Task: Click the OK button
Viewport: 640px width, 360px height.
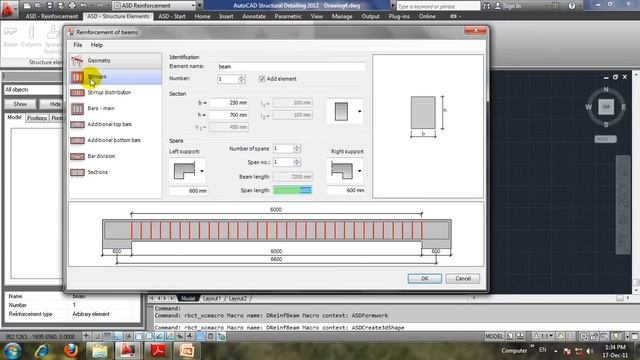Action: click(x=424, y=278)
